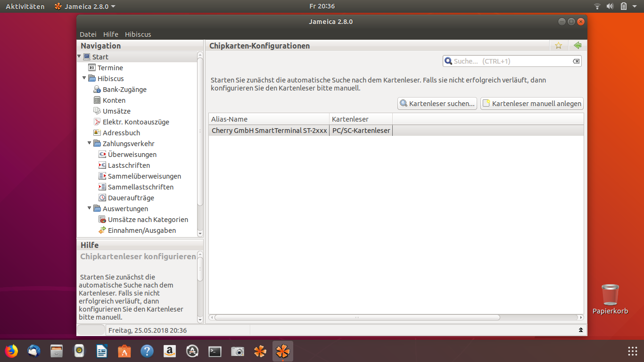Click the navigation tree vertical scrollbar
644x362 pixels.
tap(200, 132)
